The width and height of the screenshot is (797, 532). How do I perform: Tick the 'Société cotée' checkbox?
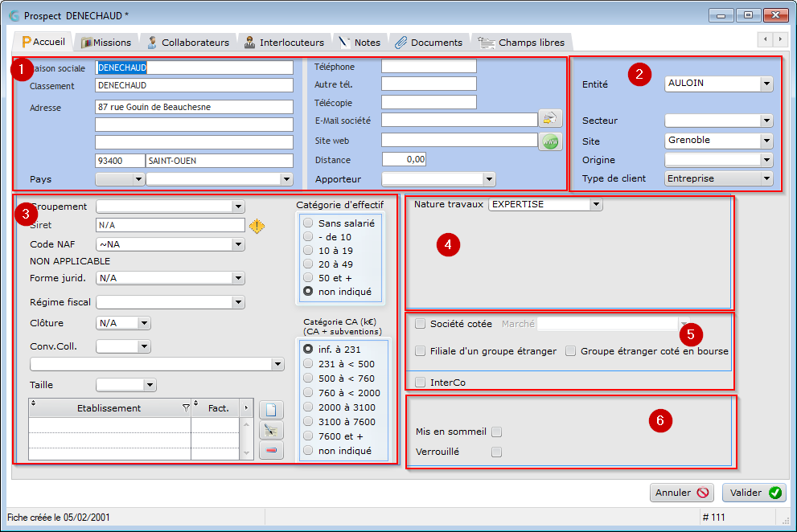pyautogui.click(x=421, y=324)
